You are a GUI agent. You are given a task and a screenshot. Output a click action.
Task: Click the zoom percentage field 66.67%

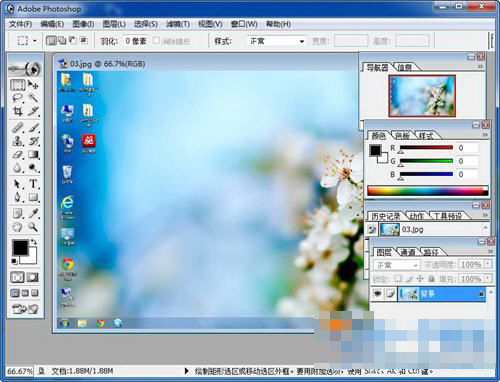(20, 371)
